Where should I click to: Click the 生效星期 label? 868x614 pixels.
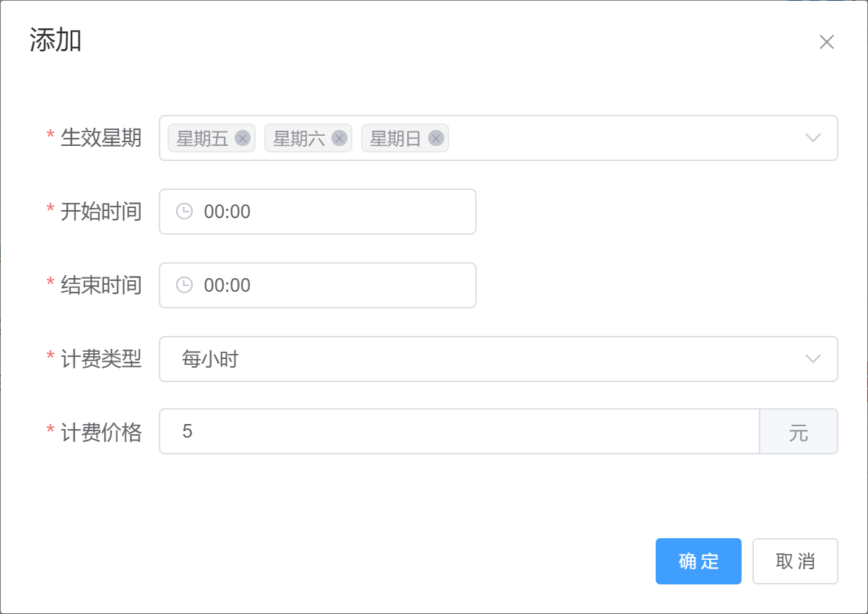pyautogui.click(x=101, y=138)
